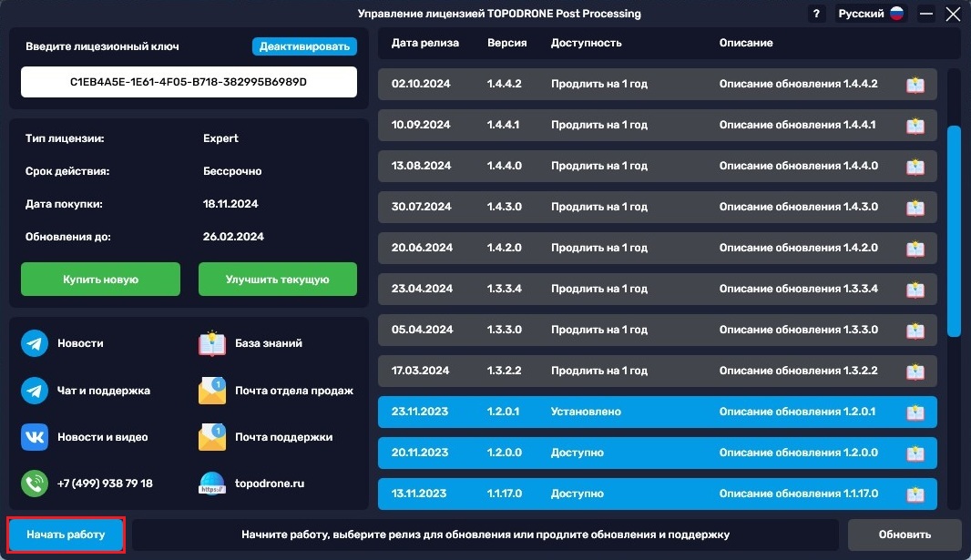Click the Описание column header
Image resolution: width=971 pixels, height=560 pixels.
coord(746,43)
